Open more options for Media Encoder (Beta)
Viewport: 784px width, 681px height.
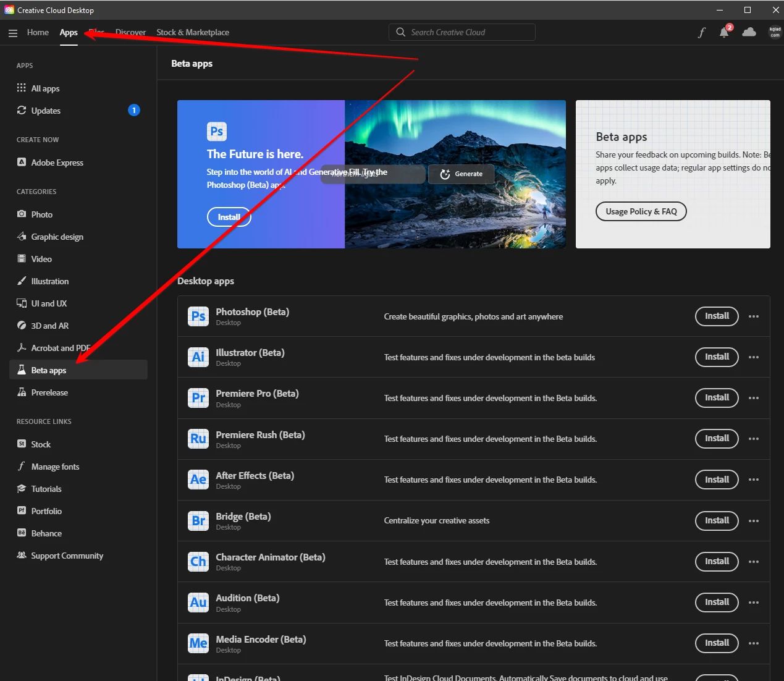point(754,643)
